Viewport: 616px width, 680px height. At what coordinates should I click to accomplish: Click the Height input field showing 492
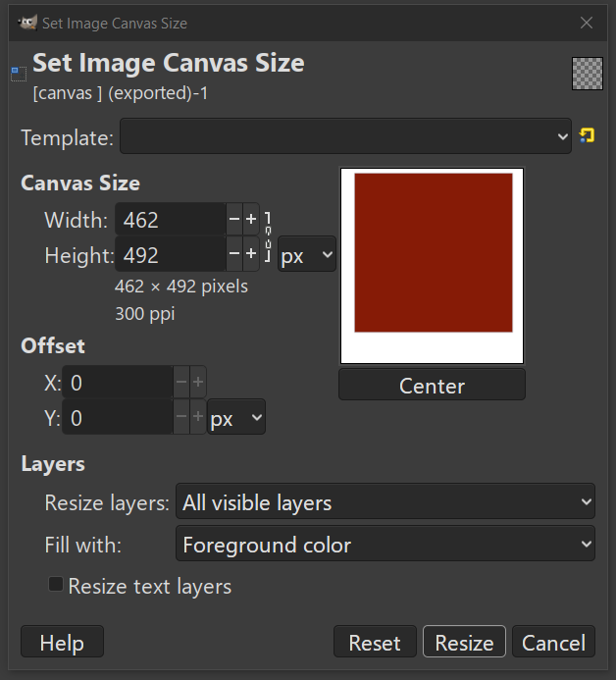171,254
